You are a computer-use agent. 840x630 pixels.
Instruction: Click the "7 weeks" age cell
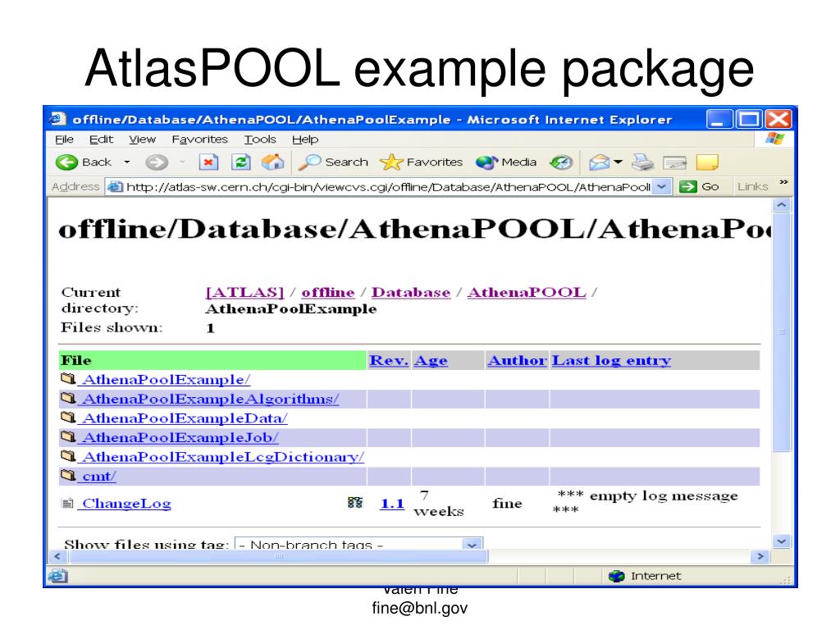click(439, 504)
